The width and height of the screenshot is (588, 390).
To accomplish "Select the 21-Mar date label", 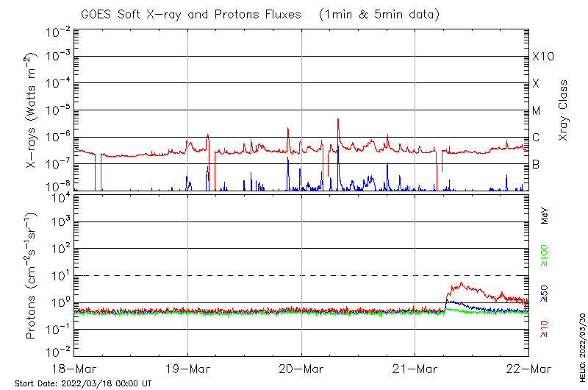I will (x=415, y=368).
